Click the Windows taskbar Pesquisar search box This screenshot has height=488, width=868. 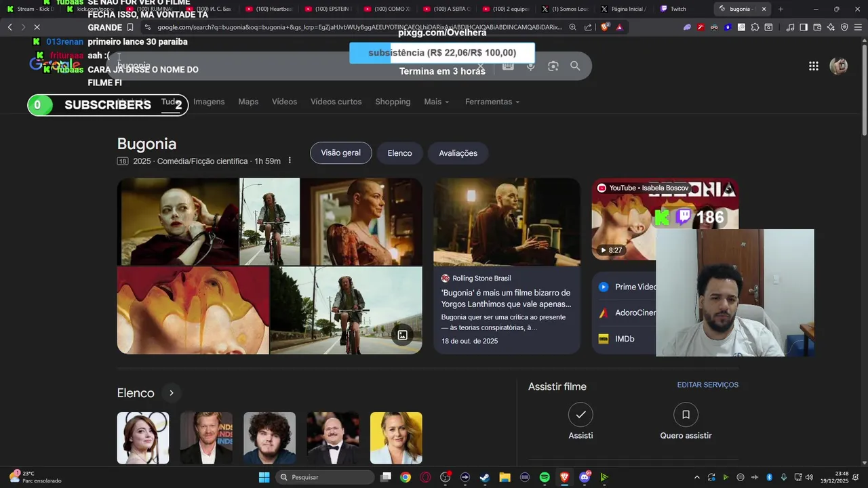(x=325, y=477)
